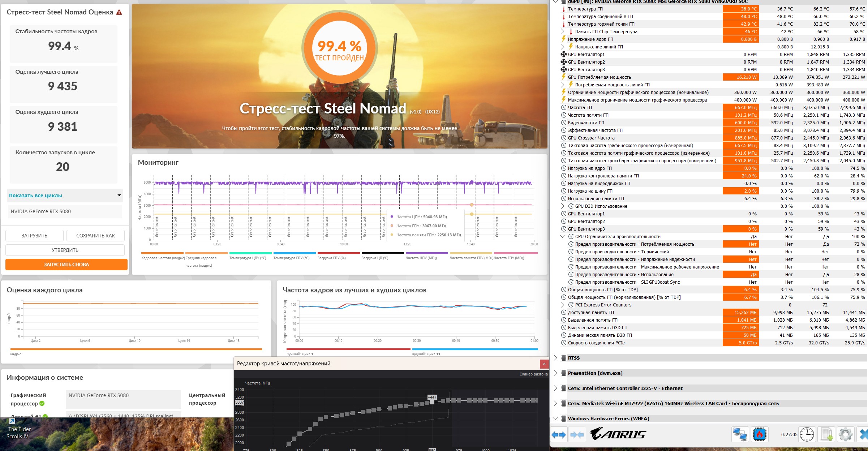Viewport: 868px width, 451px height.
Task: Click lightning icon of GPU Потребляемая мощность
Action: 563,77
